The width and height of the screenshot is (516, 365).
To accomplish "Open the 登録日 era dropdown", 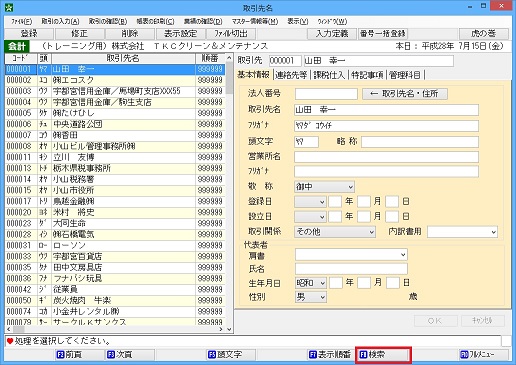I will 310,202.
